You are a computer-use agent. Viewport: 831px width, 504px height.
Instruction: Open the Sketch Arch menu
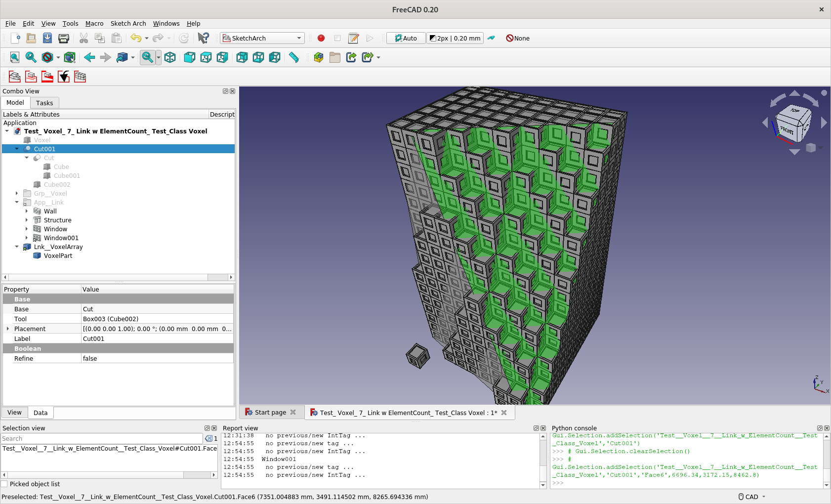point(128,23)
